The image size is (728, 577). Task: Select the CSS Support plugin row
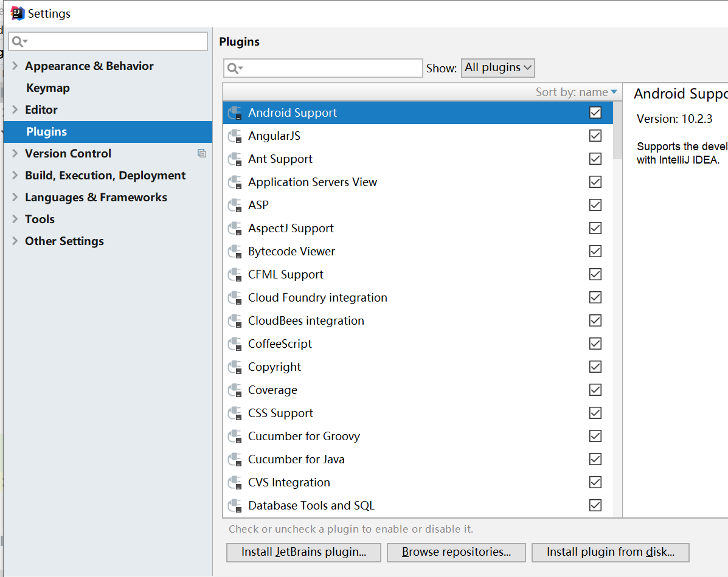pos(418,413)
